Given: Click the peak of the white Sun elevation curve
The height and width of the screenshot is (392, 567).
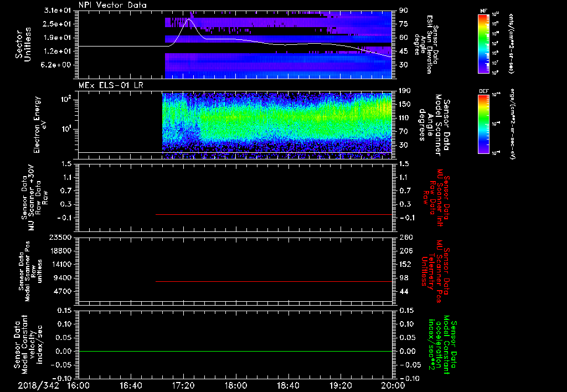Looking at the screenshot, I should pyautogui.click(x=189, y=19).
